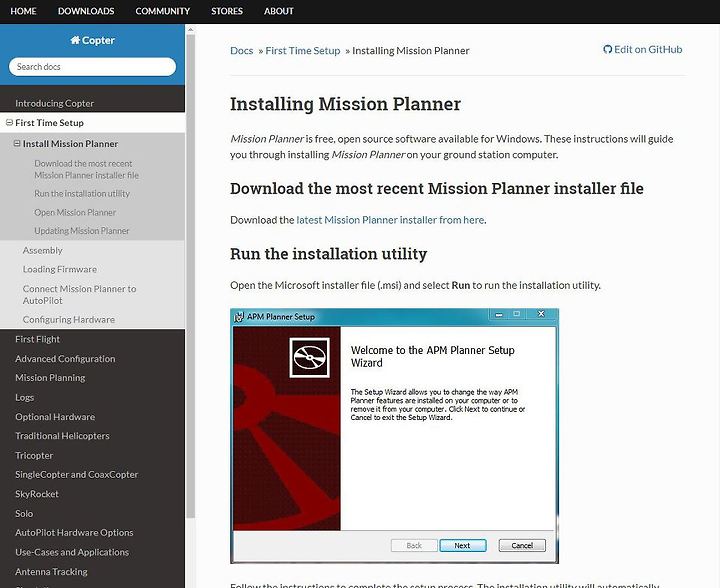
Task: Open the Mission Planning sidebar section
Action: pos(50,378)
